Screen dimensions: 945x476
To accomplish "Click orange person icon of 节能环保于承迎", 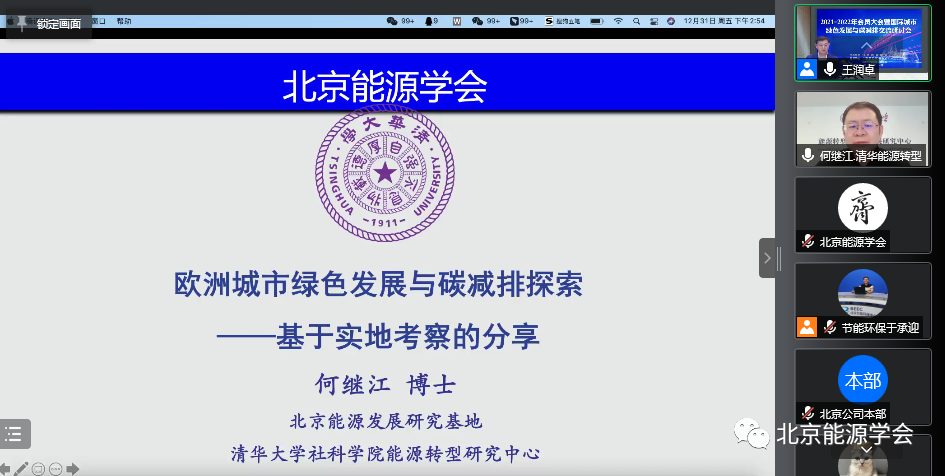I will tap(807, 327).
